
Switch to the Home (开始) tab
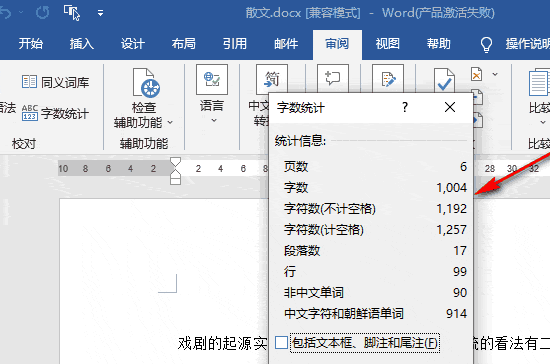point(31,44)
